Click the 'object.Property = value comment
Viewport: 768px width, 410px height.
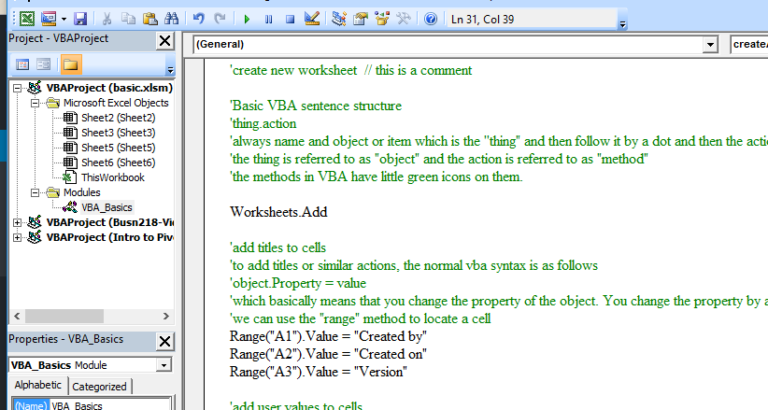pos(298,283)
